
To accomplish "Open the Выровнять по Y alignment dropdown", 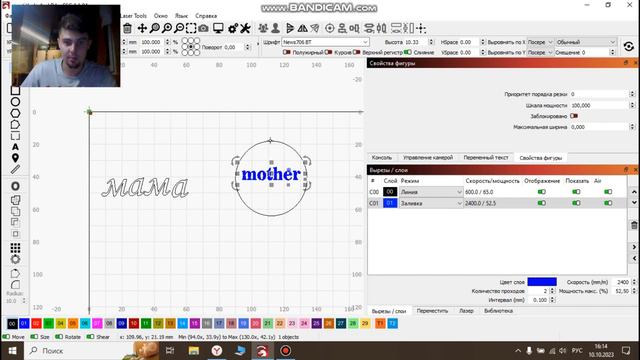I will pyautogui.click(x=540, y=52).
